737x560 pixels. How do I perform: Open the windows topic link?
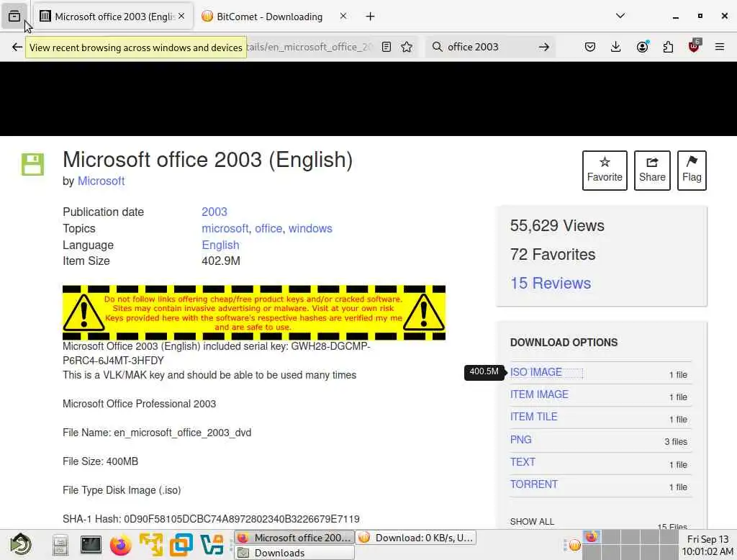click(310, 228)
